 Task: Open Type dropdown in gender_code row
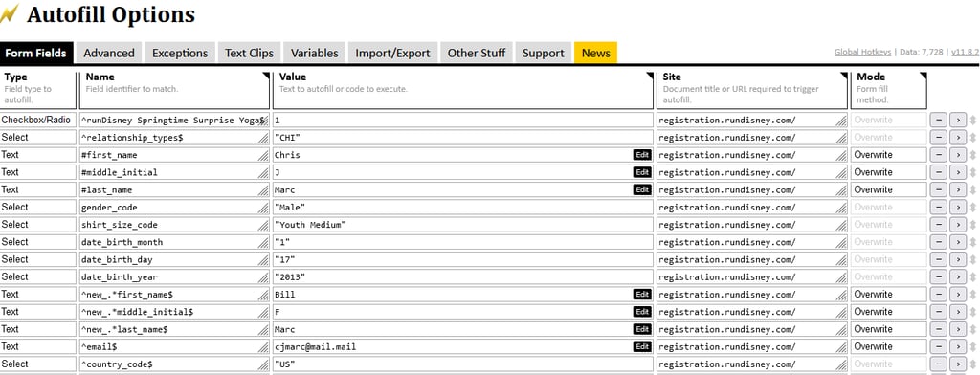click(37, 208)
